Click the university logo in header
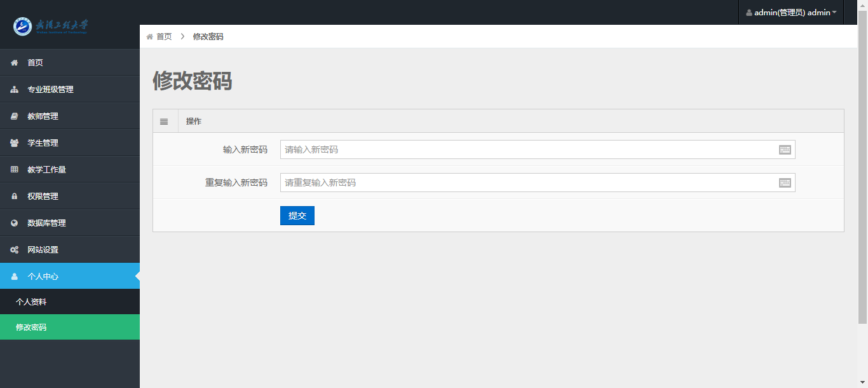Viewport: 868px width, 388px height. click(51, 26)
